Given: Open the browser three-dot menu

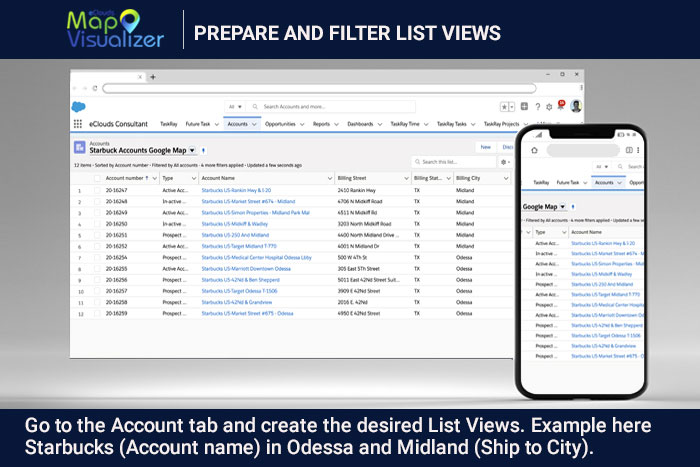Looking at the screenshot, I should [x=581, y=88].
